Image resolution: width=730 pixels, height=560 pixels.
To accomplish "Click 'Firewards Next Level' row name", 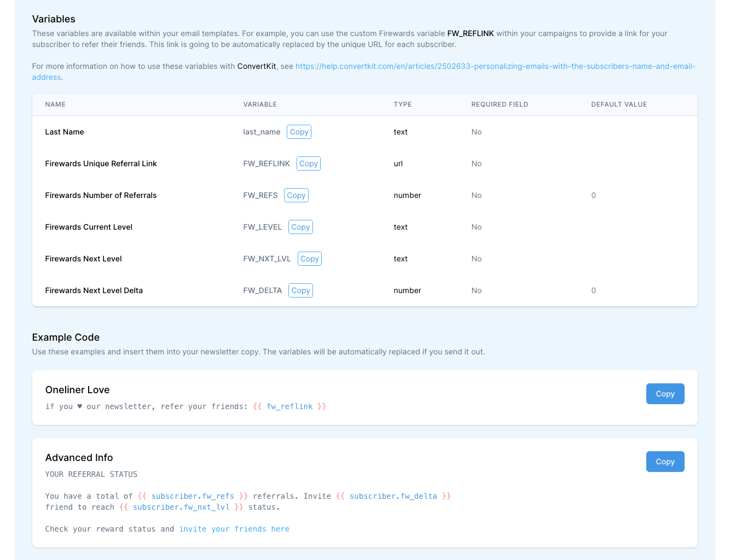I will tap(83, 259).
